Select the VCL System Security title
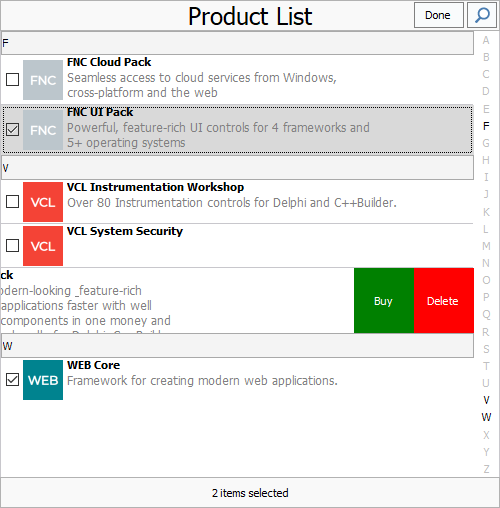500x508 pixels. [125, 231]
